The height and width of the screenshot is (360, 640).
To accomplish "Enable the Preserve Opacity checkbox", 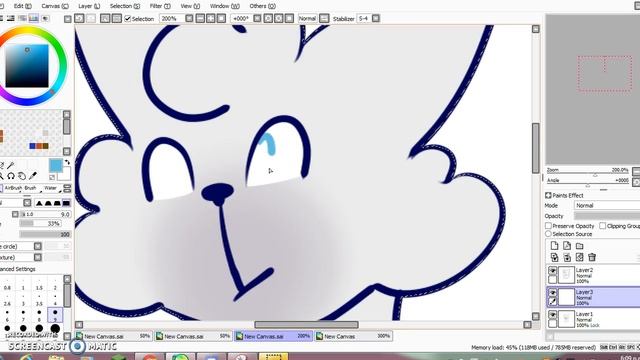I will [x=548, y=226].
